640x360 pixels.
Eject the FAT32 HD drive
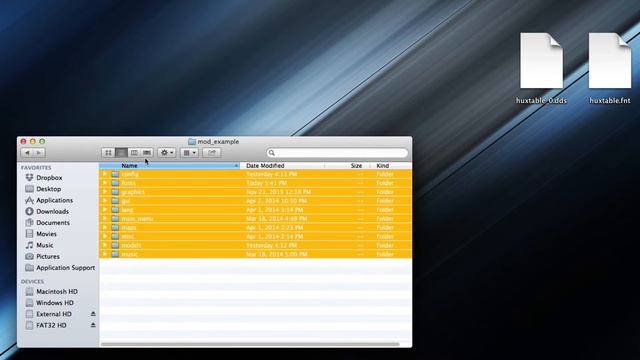tap(93, 325)
